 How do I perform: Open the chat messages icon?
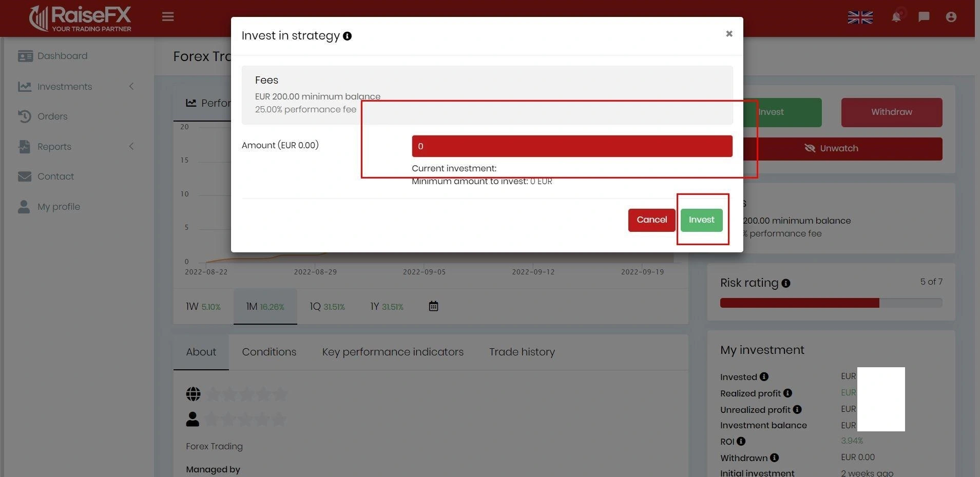pos(924,17)
